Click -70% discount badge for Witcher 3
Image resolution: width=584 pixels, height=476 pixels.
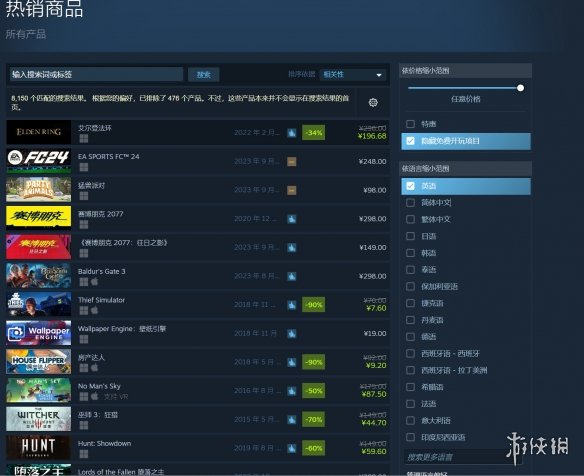click(313, 419)
